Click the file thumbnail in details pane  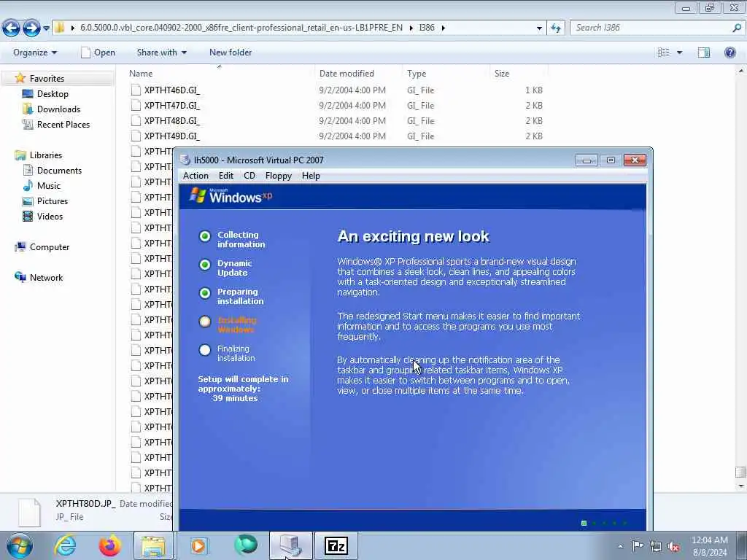[29, 513]
